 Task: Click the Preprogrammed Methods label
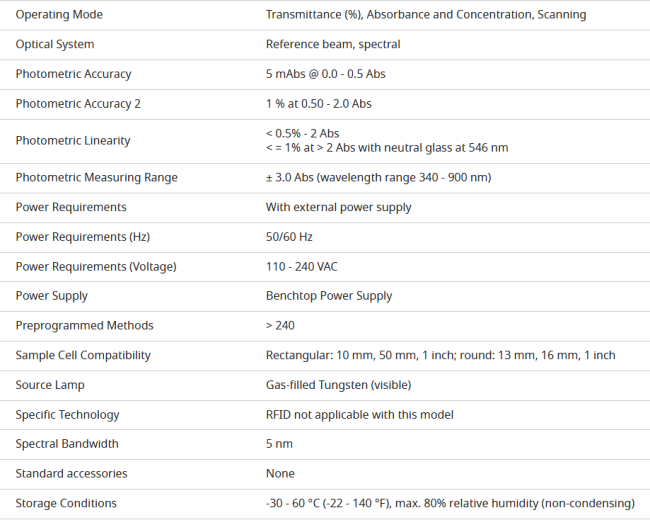click(x=85, y=326)
